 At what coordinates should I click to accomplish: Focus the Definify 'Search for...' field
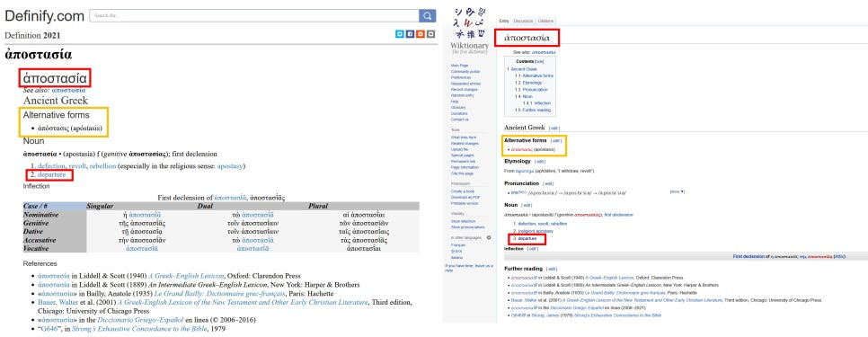253,15
